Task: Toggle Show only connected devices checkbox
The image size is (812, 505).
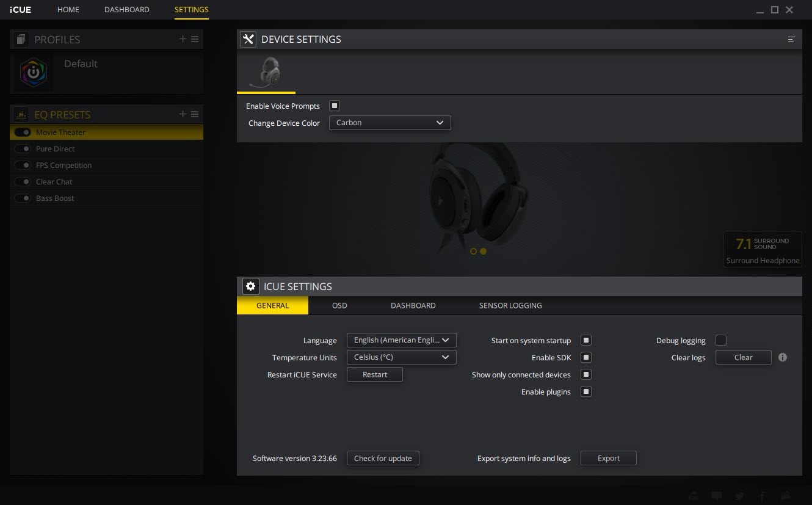Action: pyautogui.click(x=586, y=374)
